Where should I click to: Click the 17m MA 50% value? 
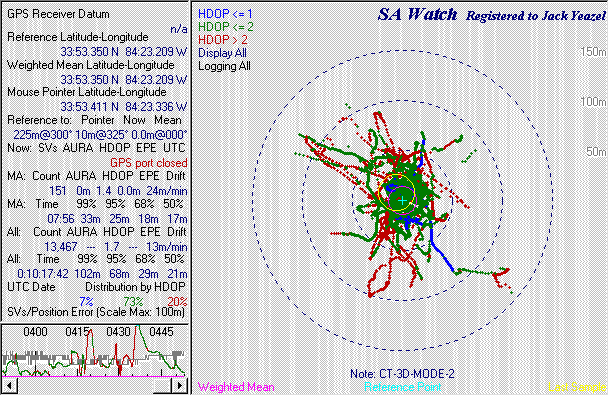point(177,219)
